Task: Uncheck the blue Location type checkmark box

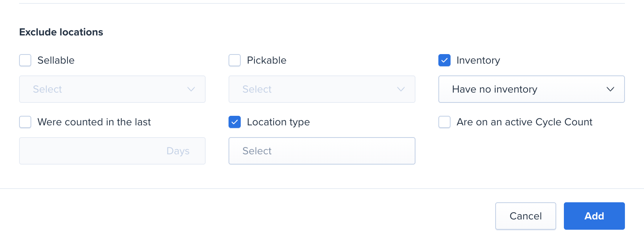Action: click(235, 122)
